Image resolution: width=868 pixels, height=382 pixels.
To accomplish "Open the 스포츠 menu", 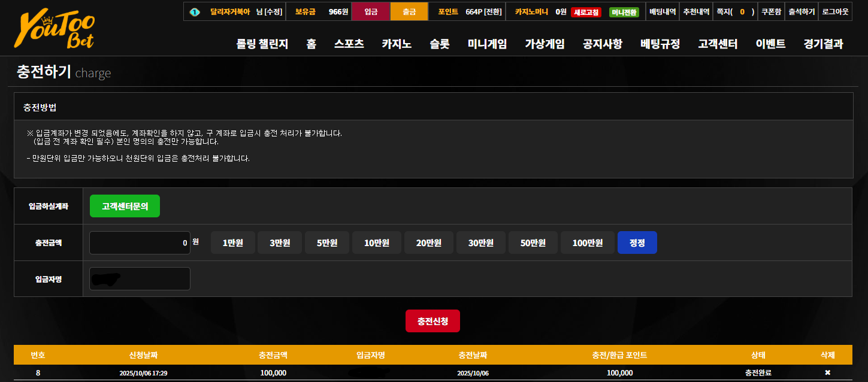I will click(349, 44).
